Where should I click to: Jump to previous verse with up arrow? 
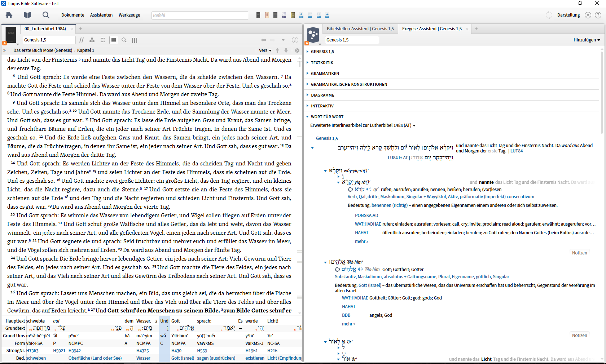pyautogui.click(x=277, y=50)
